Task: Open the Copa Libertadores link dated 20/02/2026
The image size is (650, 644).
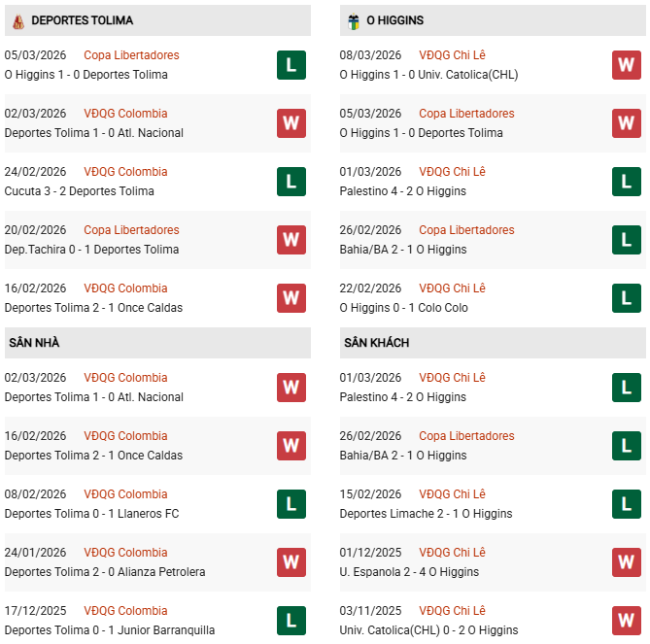Action: (131, 230)
